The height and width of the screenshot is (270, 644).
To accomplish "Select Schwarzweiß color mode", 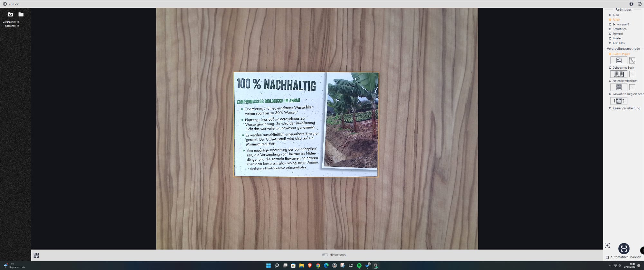I will pos(610,25).
